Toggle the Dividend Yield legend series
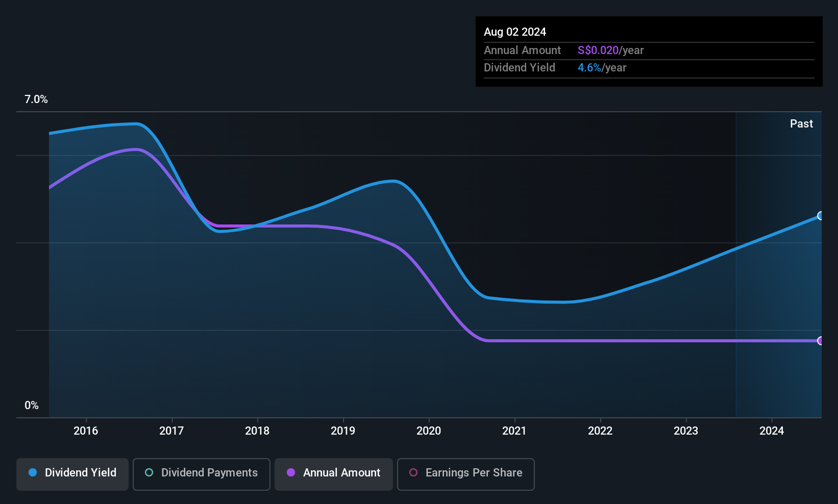The height and width of the screenshot is (504, 838). click(x=72, y=474)
